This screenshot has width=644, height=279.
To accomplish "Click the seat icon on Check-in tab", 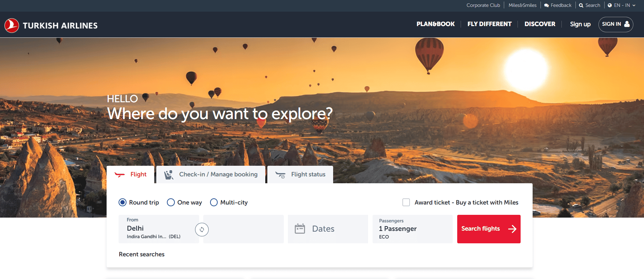I will point(168,175).
